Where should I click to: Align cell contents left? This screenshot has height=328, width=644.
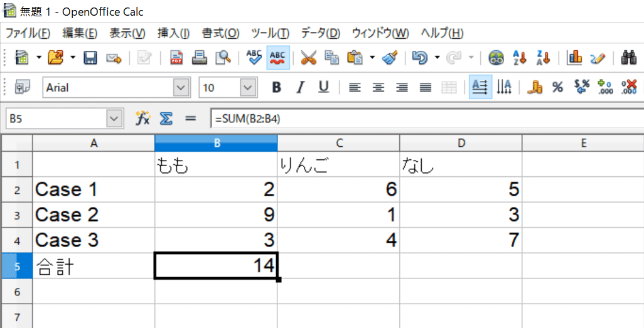tap(355, 87)
